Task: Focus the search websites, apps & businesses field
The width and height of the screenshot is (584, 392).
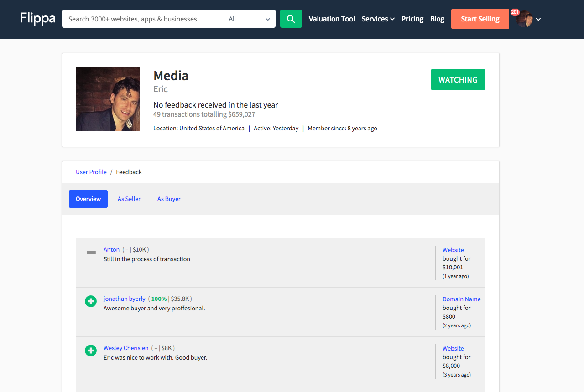Action: [142, 19]
